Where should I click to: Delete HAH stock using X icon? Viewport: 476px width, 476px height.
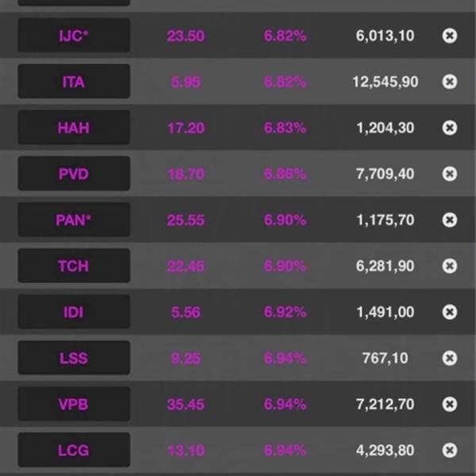(x=450, y=128)
